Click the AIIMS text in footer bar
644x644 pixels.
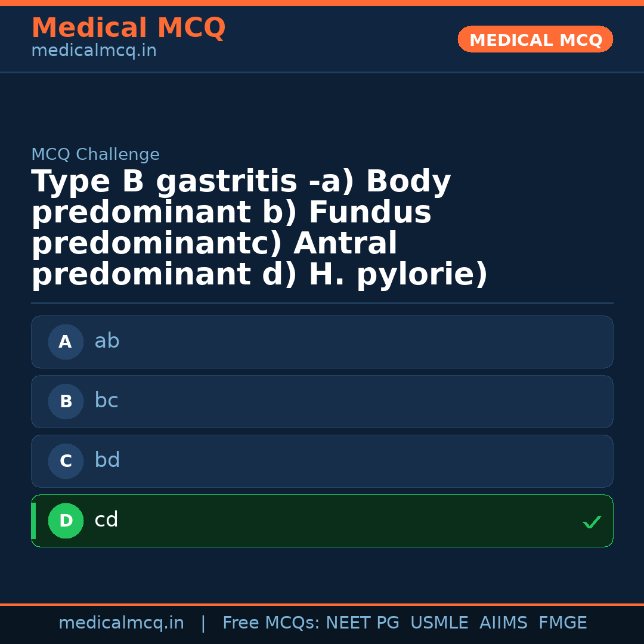pyautogui.click(x=504, y=623)
